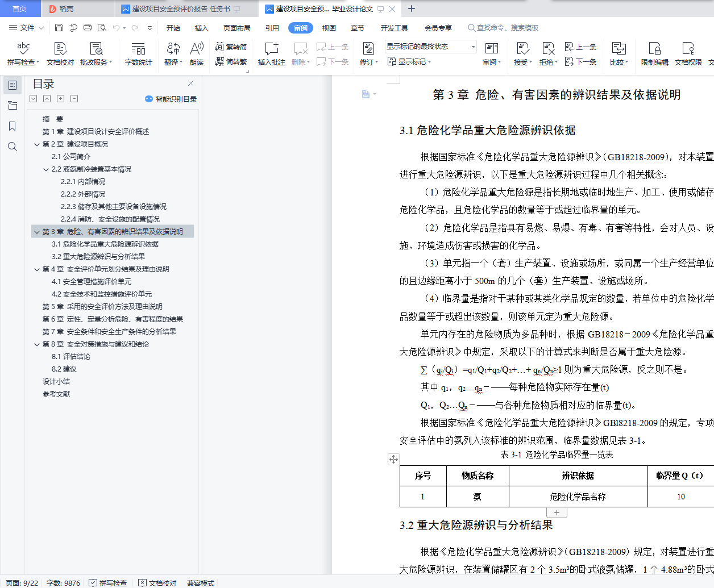Screen dimensions: 714x588
Task: Switch to the 开发工具 ribbon tab
Action: (395, 28)
